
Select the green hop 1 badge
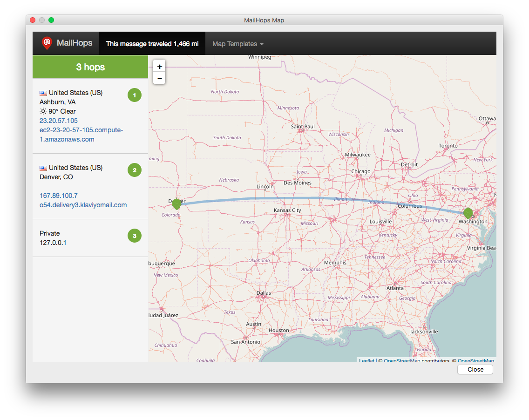point(134,95)
